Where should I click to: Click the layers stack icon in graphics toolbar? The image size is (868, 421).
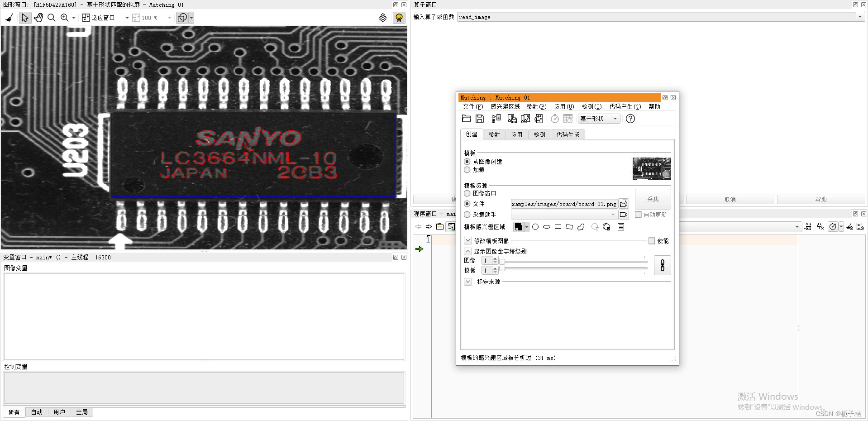coord(383,18)
